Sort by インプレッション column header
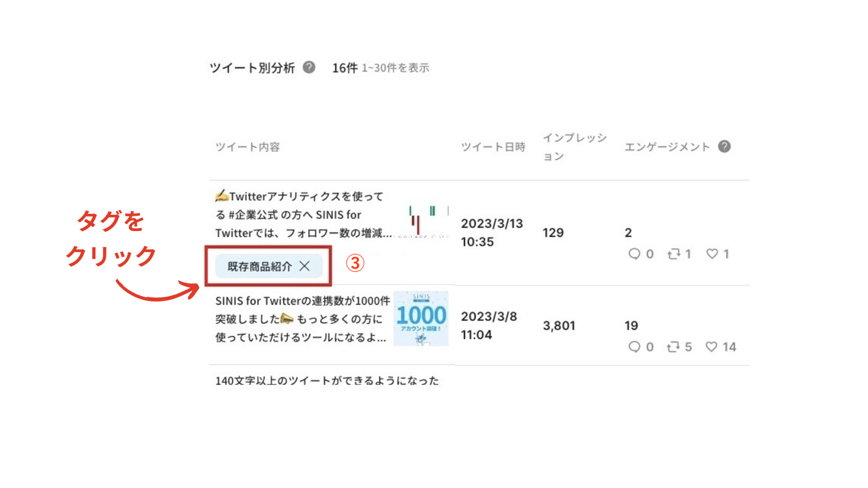This screenshot has height=488, width=868. 575,146
